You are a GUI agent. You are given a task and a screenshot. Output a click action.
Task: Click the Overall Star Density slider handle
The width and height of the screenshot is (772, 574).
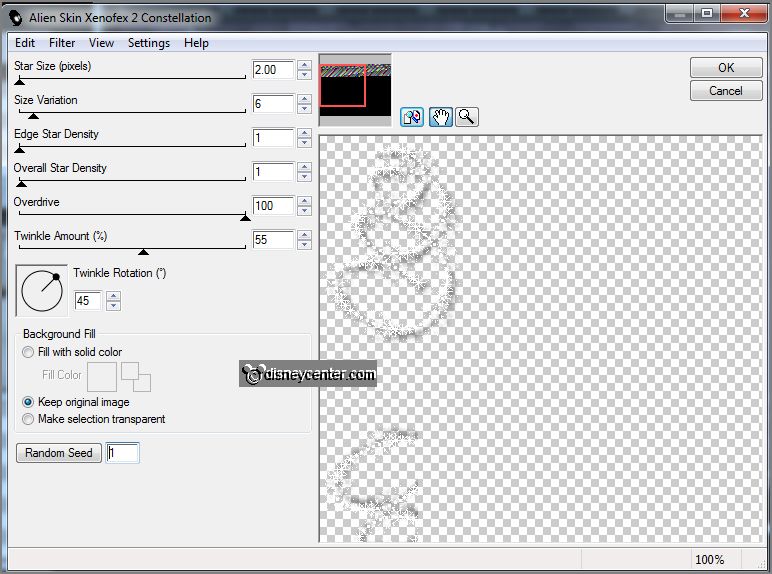21,184
